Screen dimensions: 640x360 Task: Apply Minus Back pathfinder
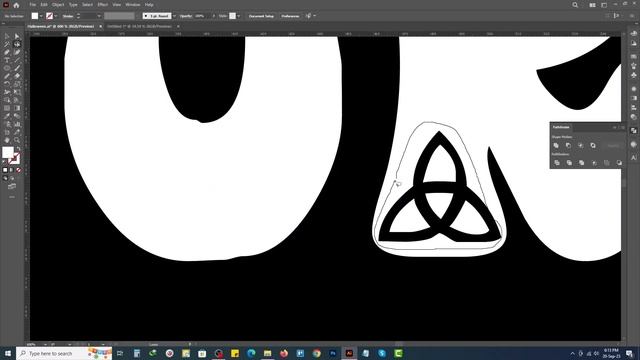click(x=619, y=163)
